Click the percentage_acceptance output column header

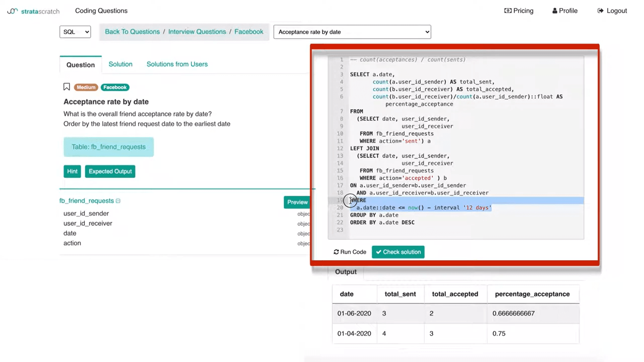click(x=532, y=294)
